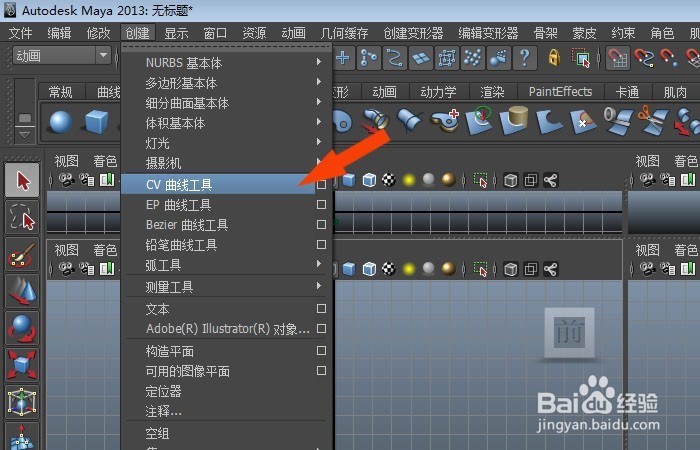
Task: Click the share-style icon in top panel toolbar
Action: point(550,180)
